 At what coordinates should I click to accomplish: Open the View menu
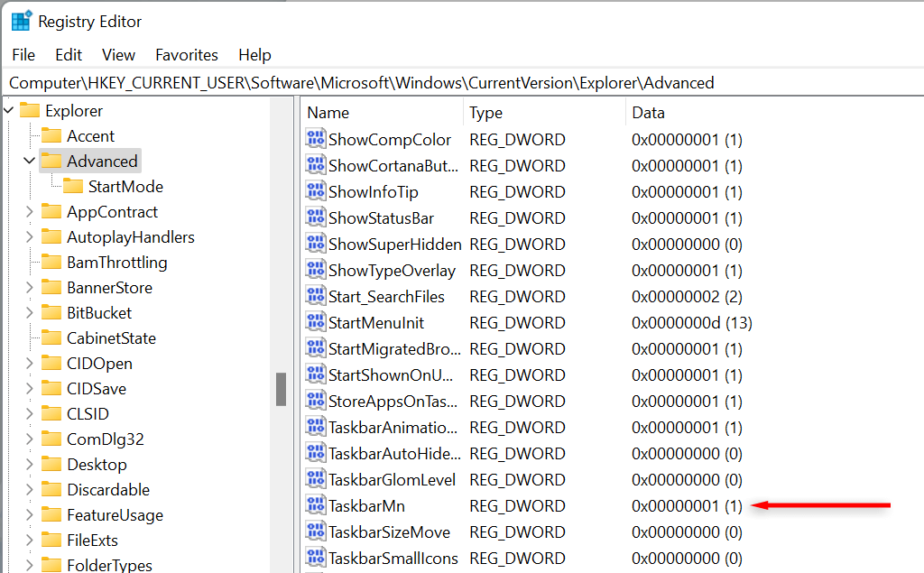point(118,55)
